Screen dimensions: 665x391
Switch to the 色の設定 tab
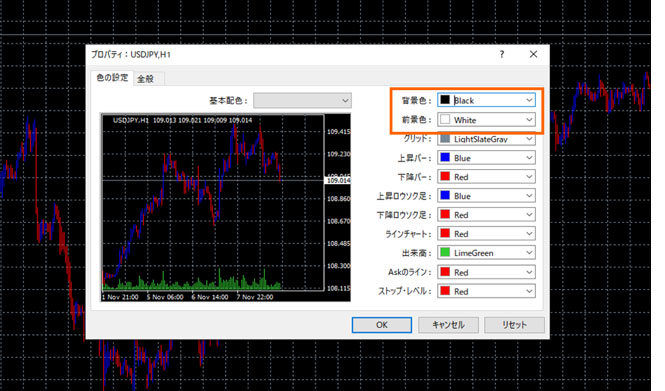click(112, 78)
